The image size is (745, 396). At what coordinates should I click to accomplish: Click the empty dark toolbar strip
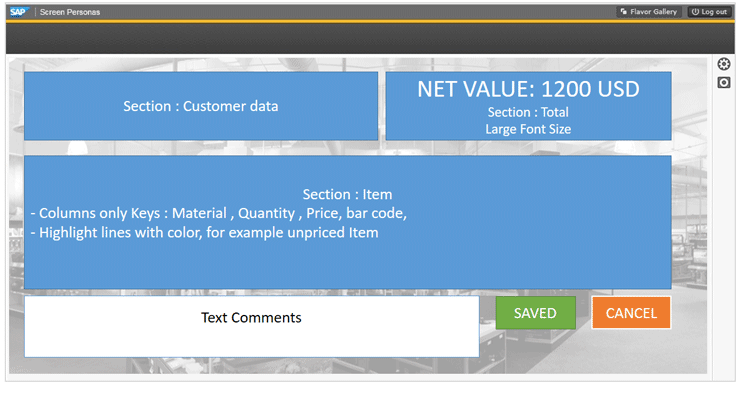[x=370, y=38]
